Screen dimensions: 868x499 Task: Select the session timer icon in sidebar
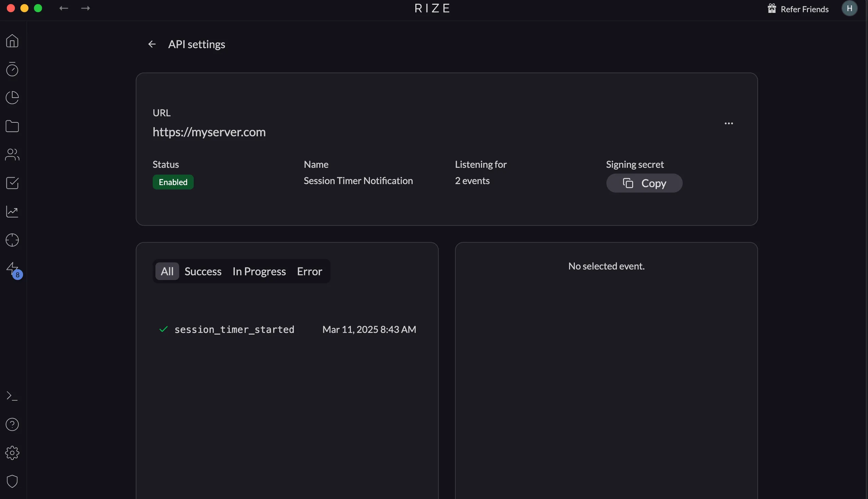(x=12, y=69)
